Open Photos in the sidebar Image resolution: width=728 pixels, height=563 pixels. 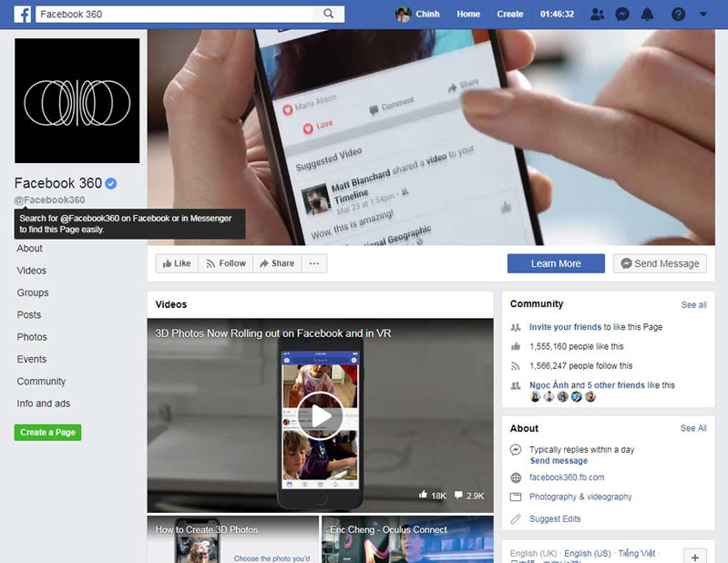coord(32,337)
